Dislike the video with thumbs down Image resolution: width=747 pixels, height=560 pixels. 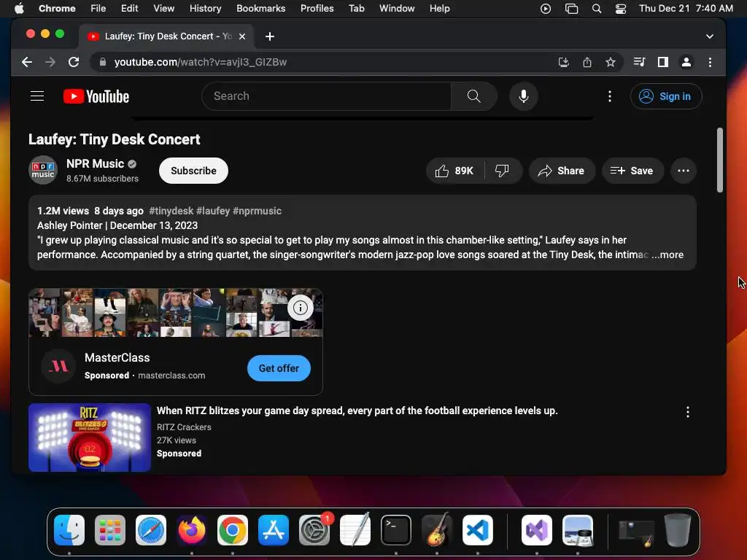point(502,171)
